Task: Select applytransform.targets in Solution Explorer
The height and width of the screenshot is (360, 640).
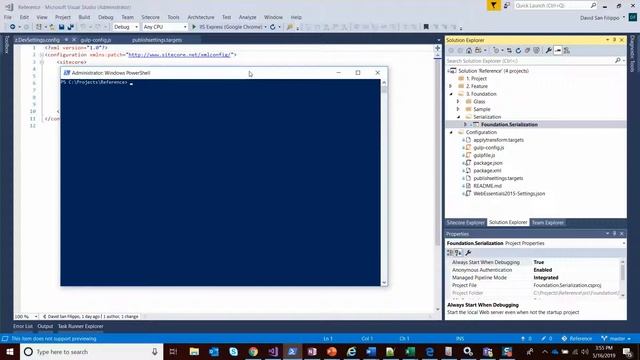Action: (498, 140)
